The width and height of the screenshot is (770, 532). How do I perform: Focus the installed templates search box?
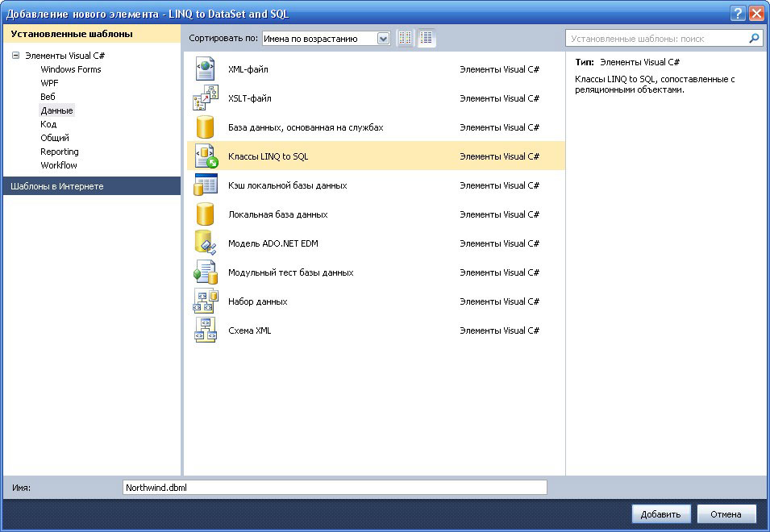pyautogui.click(x=664, y=38)
